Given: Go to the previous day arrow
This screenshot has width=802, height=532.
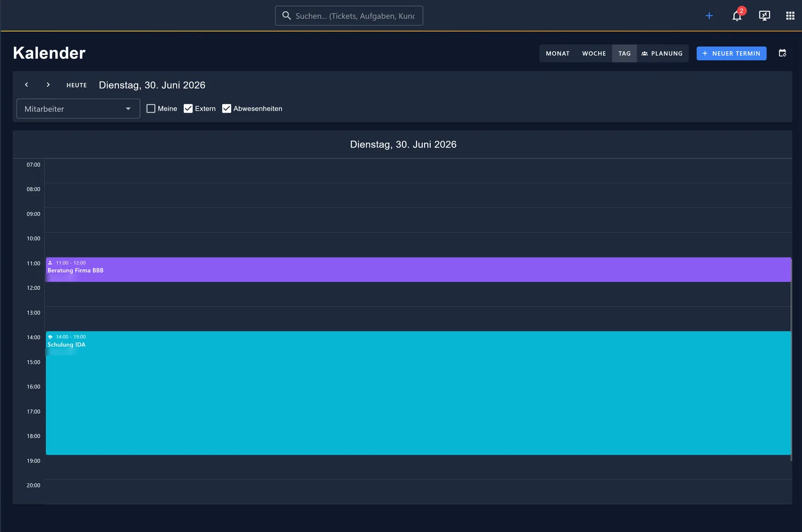Looking at the screenshot, I should click(26, 85).
